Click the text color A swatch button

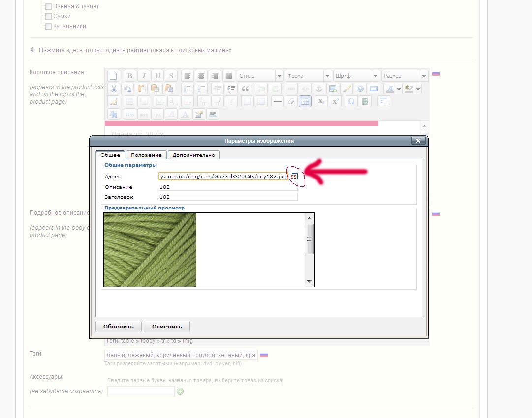(390, 89)
